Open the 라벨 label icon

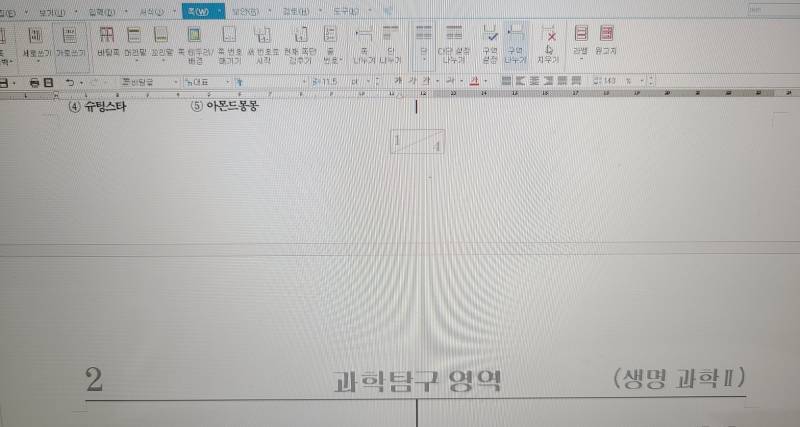click(581, 34)
